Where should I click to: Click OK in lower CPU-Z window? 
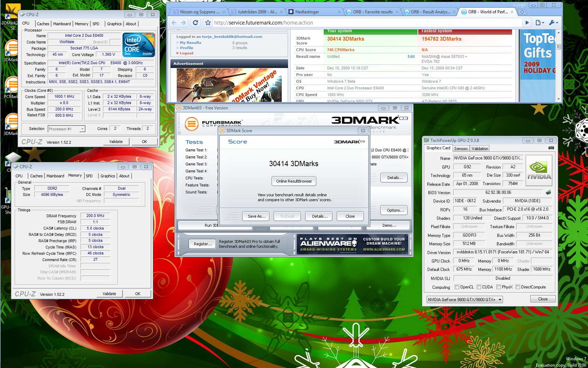(x=138, y=294)
